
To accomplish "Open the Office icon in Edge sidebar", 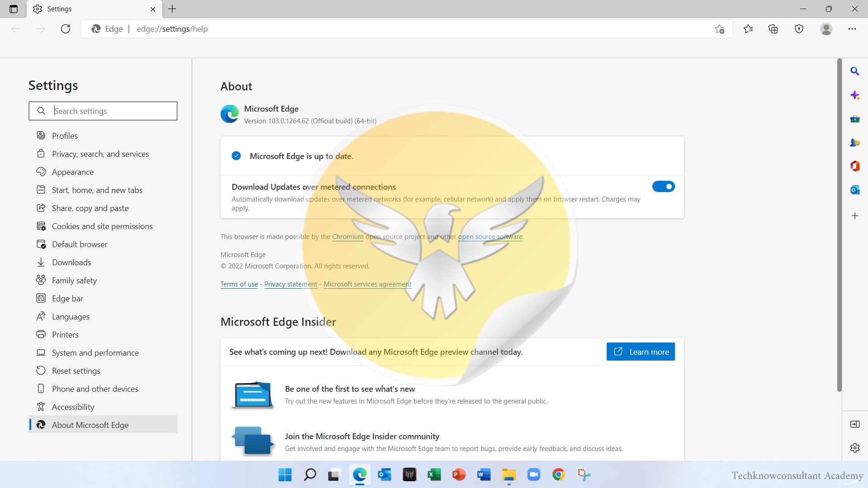I will coord(854,166).
